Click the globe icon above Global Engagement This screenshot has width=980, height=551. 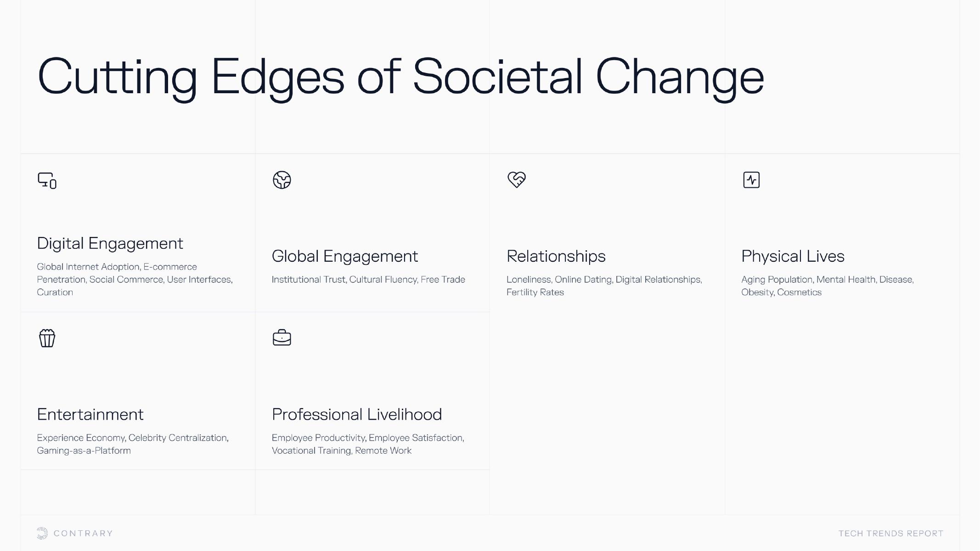(x=282, y=180)
